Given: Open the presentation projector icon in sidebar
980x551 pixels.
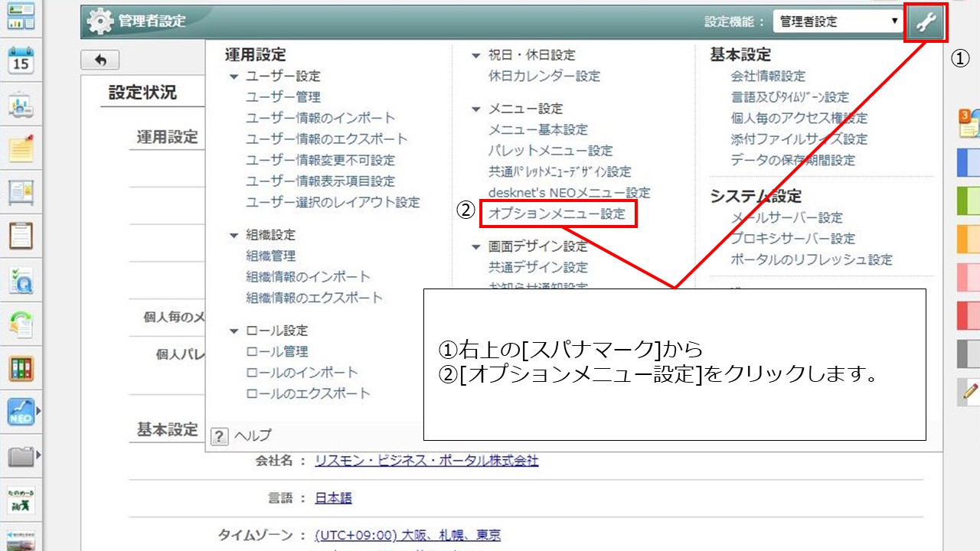Looking at the screenshot, I should pyautogui.click(x=21, y=105).
